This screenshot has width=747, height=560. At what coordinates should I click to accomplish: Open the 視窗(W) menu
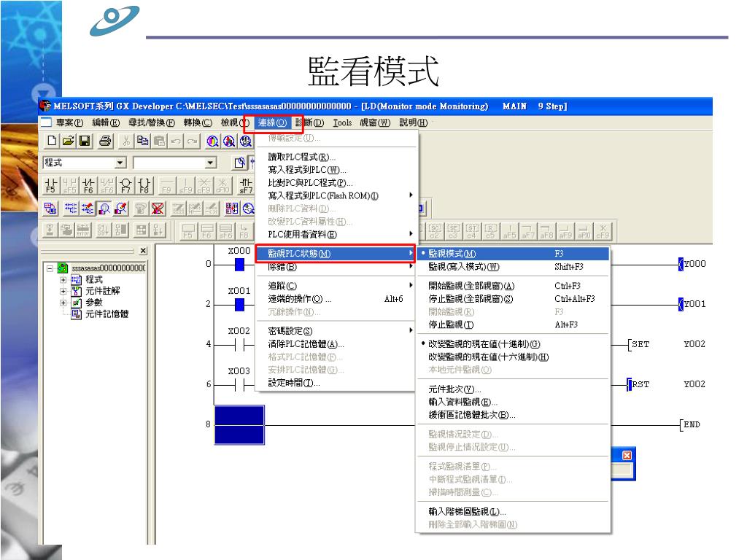point(375,122)
